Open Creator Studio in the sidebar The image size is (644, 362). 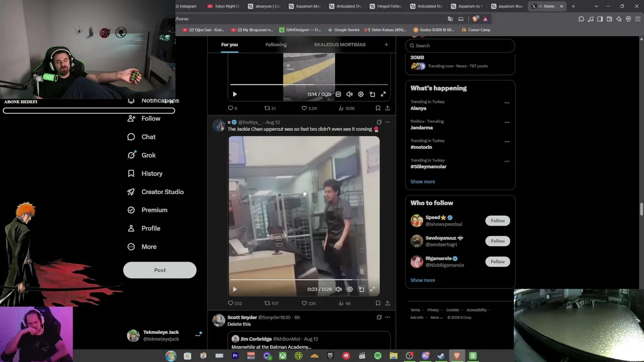pyautogui.click(x=155, y=192)
